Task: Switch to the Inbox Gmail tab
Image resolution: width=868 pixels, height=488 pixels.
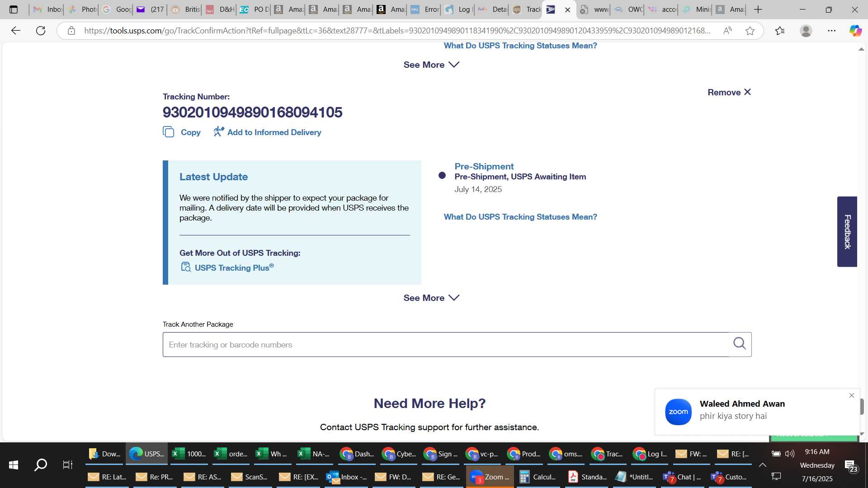Action: tap(47, 9)
